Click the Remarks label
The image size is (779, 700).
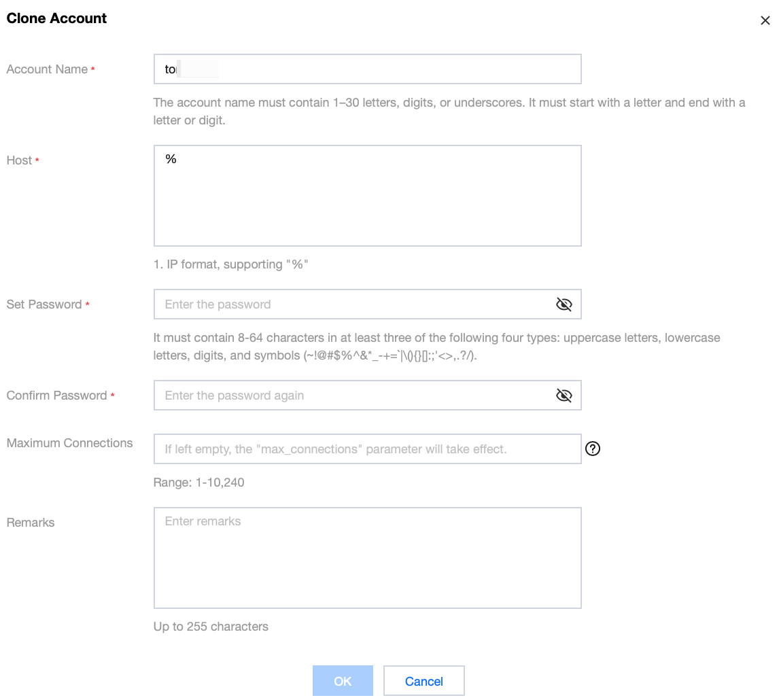[31, 523]
